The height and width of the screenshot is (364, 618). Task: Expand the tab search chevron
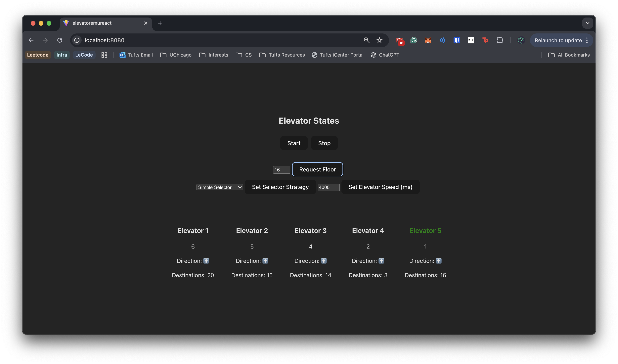click(587, 23)
